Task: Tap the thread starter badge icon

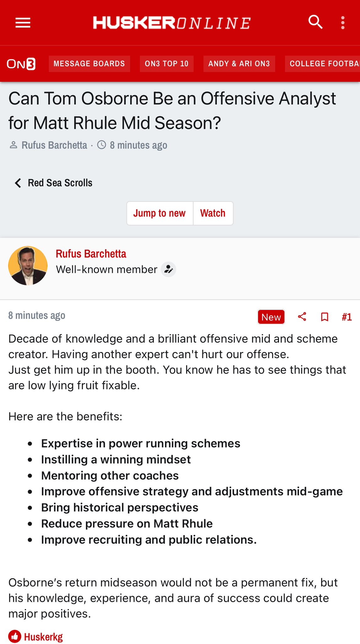Action: click(168, 269)
